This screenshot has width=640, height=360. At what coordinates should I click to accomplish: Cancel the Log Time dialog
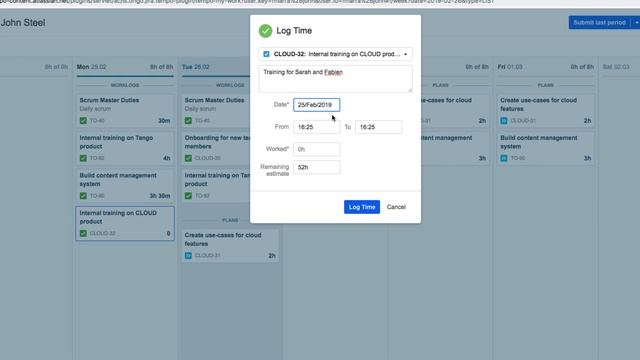click(396, 207)
